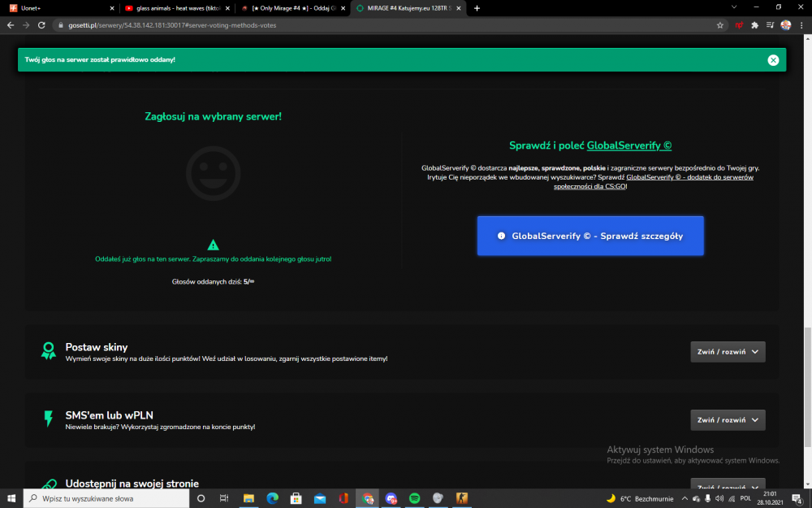Click the Windows taskbar search box
Image resolution: width=812 pixels, height=508 pixels.
point(106,498)
